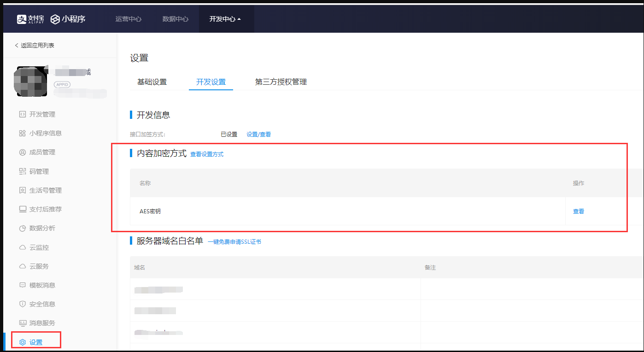Click 一键免费申请SSL证书 link

click(234, 241)
